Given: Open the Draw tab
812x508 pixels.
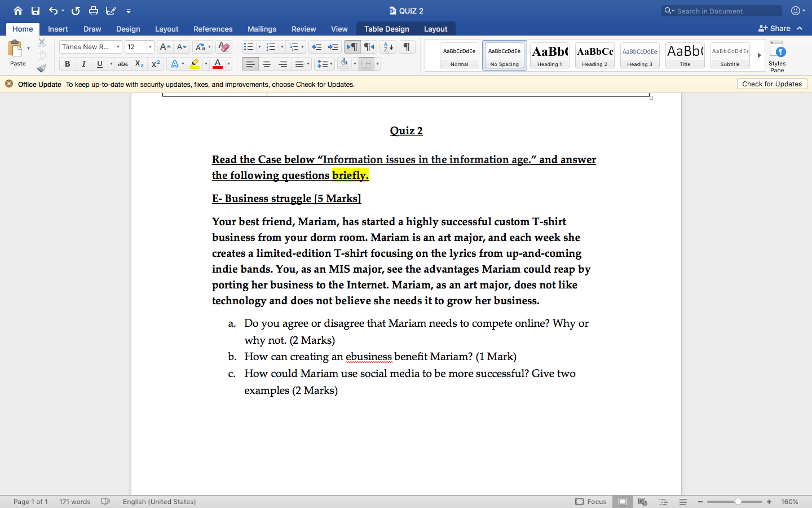Looking at the screenshot, I should [x=92, y=29].
